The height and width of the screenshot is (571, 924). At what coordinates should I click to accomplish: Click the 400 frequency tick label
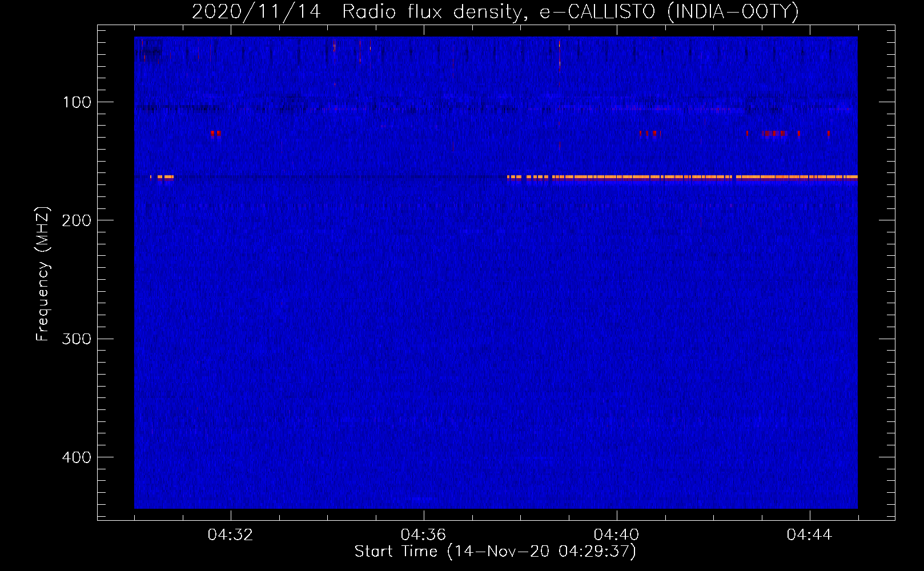pyautogui.click(x=77, y=457)
